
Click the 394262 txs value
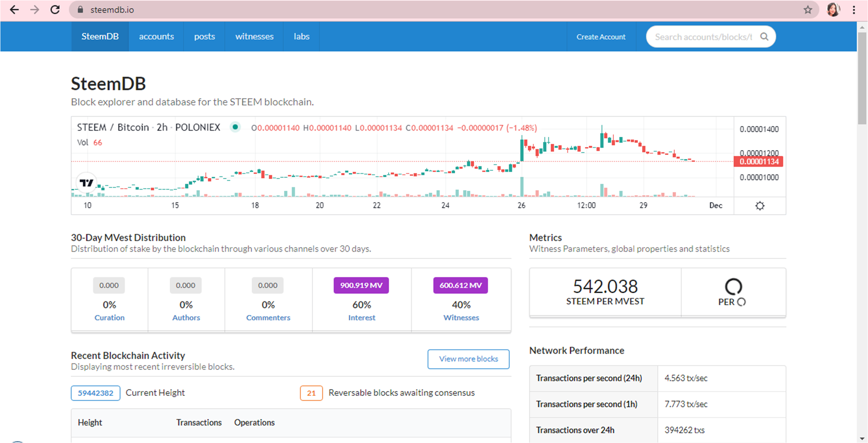pyautogui.click(x=685, y=430)
